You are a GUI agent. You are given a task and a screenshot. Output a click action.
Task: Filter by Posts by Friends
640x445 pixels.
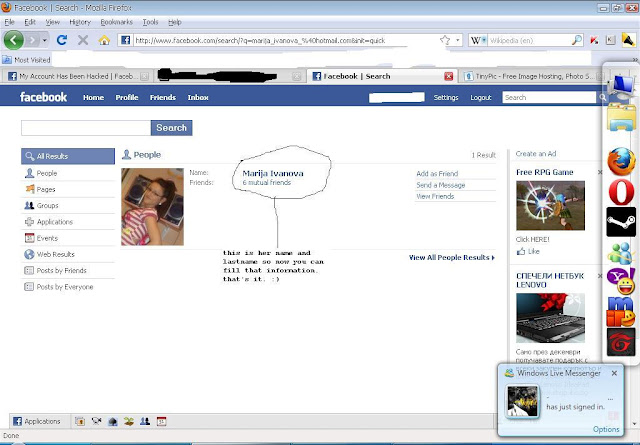68,270
